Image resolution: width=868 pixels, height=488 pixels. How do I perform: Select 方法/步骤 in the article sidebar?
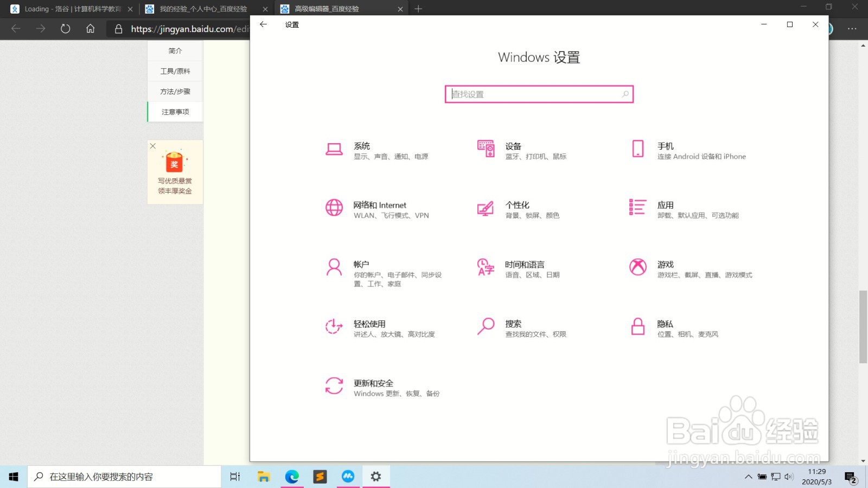pos(174,91)
